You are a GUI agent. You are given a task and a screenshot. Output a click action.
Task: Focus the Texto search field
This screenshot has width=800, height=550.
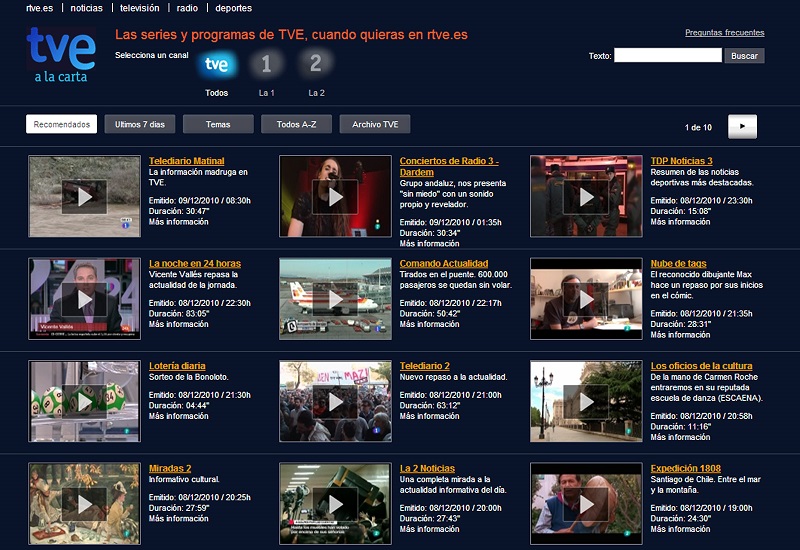pos(667,55)
